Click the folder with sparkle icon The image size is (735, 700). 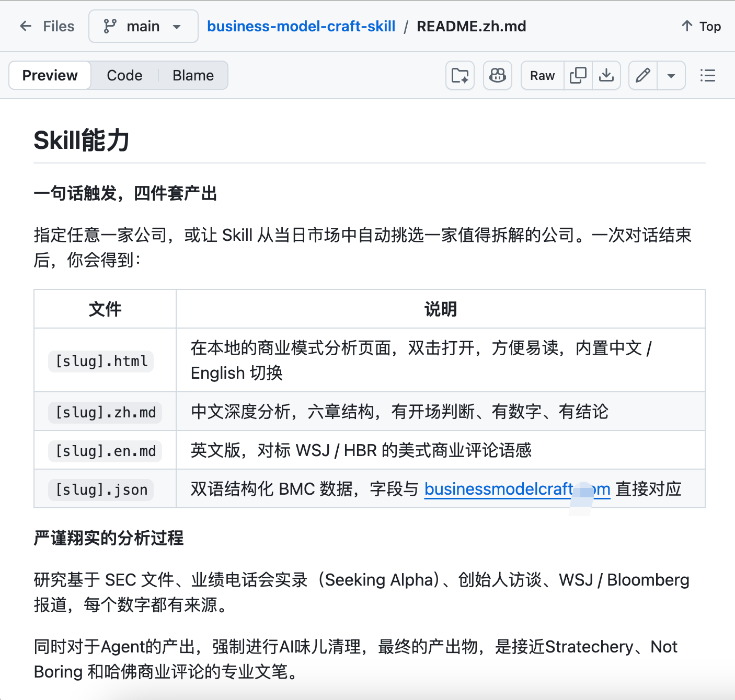pyautogui.click(x=460, y=75)
